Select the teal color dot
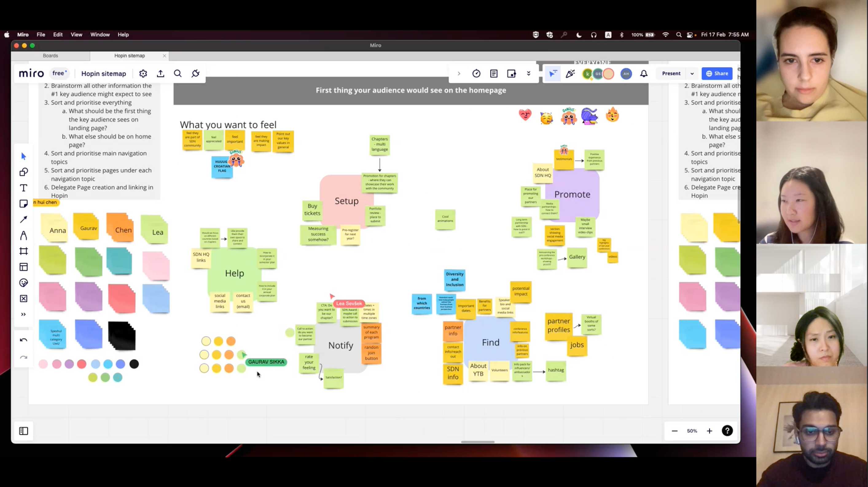 [118, 377]
